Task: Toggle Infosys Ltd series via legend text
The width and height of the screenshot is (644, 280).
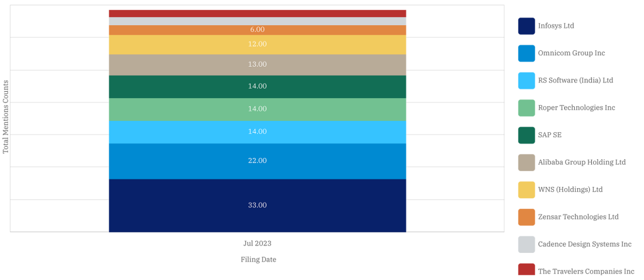Action: pyautogui.click(x=556, y=26)
